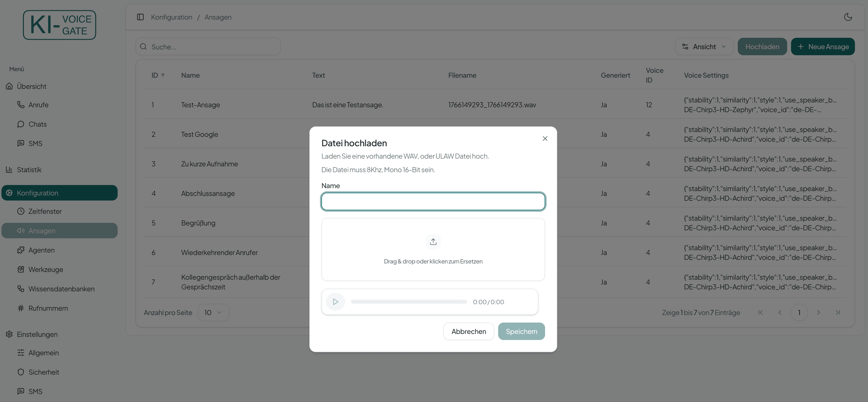868x402 pixels.
Task: Jump to last page icon
Action: click(x=838, y=312)
